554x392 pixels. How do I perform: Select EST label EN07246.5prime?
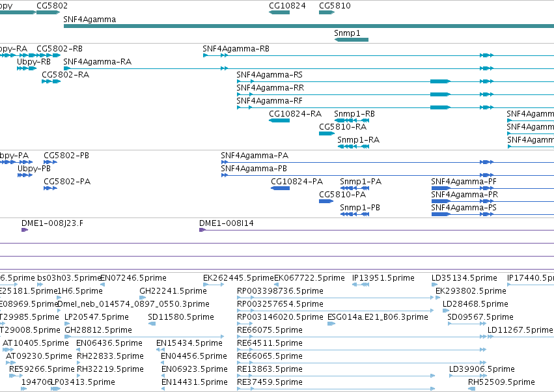pos(133,278)
